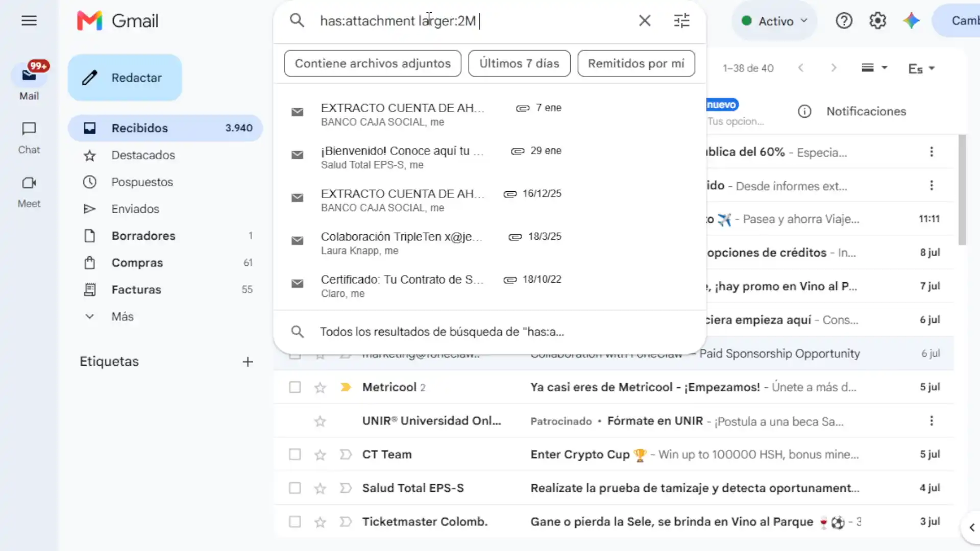
Task: Show all search results for has:attachment query
Action: pos(489,332)
